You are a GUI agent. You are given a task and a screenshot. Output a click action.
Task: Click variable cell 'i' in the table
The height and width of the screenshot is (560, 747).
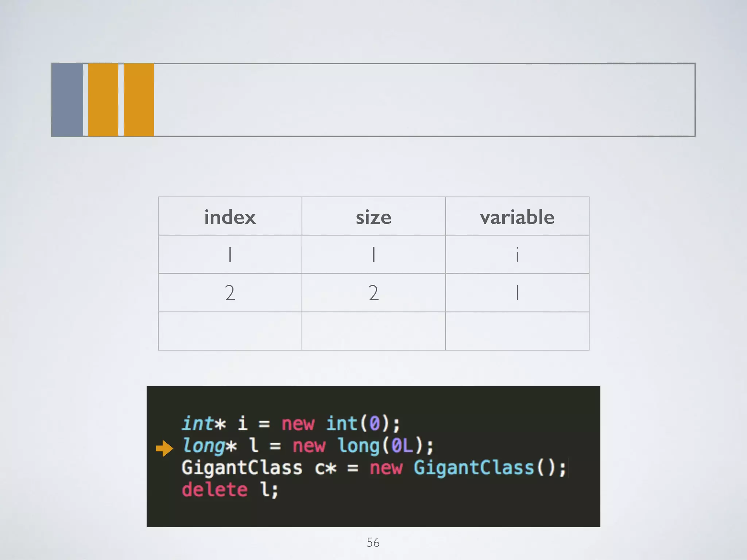tap(517, 254)
